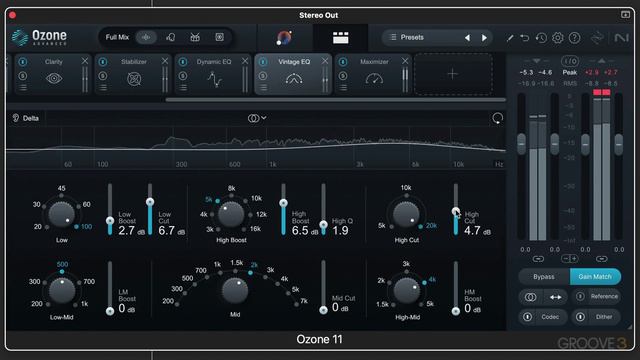
Task: Switch to the module chain view icon
Action: 340,38
